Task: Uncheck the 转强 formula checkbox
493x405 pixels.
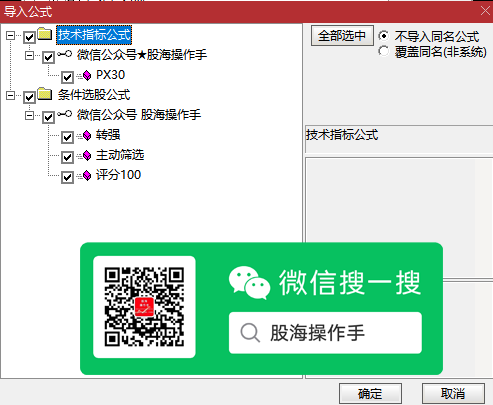Action: click(x=67, y=137)
